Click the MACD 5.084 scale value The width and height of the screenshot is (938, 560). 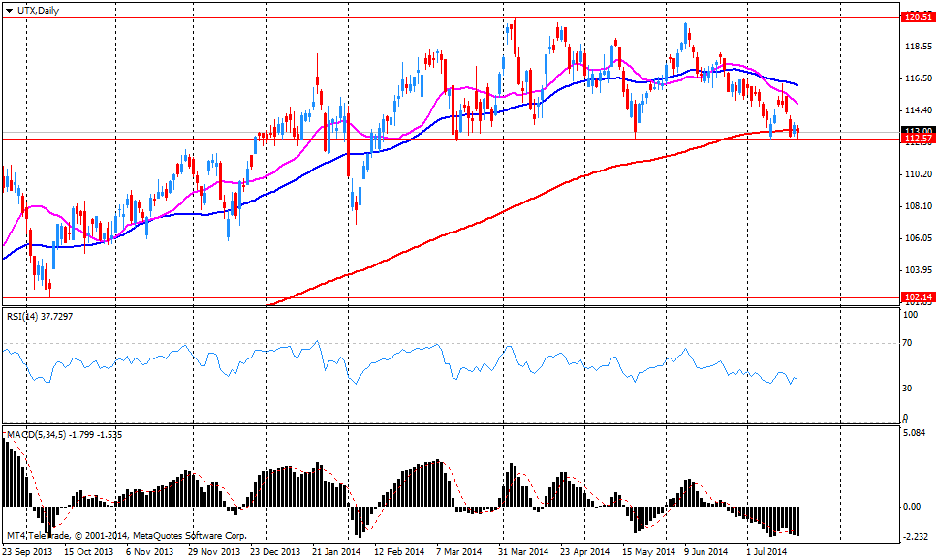click(914, 432)
